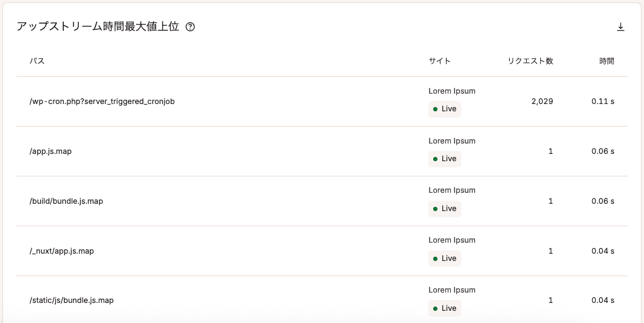The image size is (644, 323).
Task: Click the サイト column header
Action: pos(439,61)
